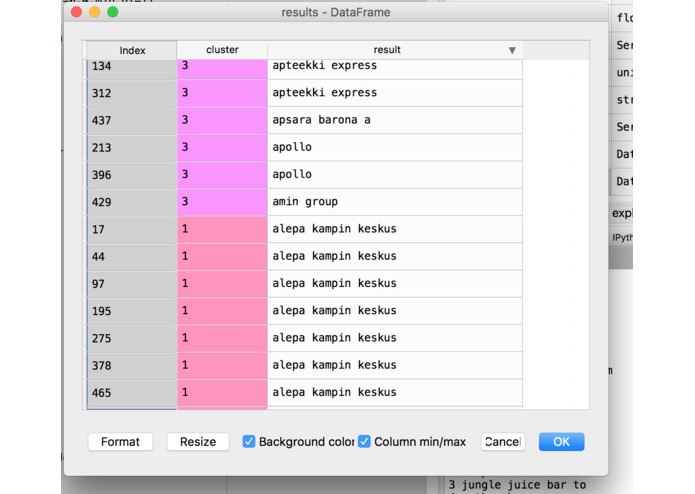
Task: Click 'apollo' cell in row 396
Action: pos(395,175)
